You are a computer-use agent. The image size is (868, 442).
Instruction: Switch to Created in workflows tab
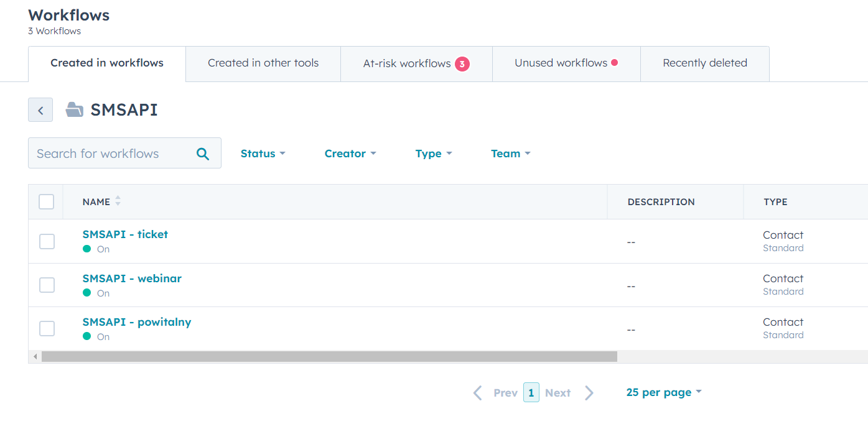107,63
